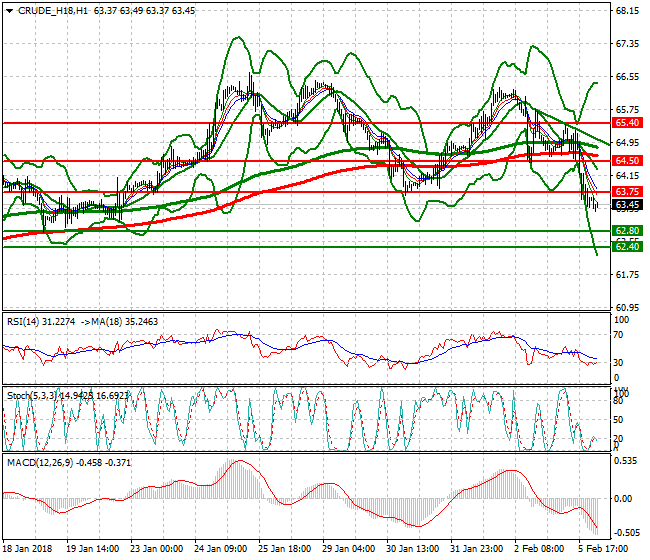Viewport: 650px width, 560px height.
Task: Click the RSI scale value 30
Action: (618, 363)
